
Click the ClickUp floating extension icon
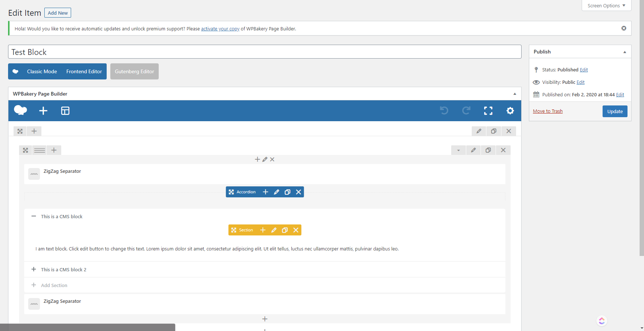(601, 321)
